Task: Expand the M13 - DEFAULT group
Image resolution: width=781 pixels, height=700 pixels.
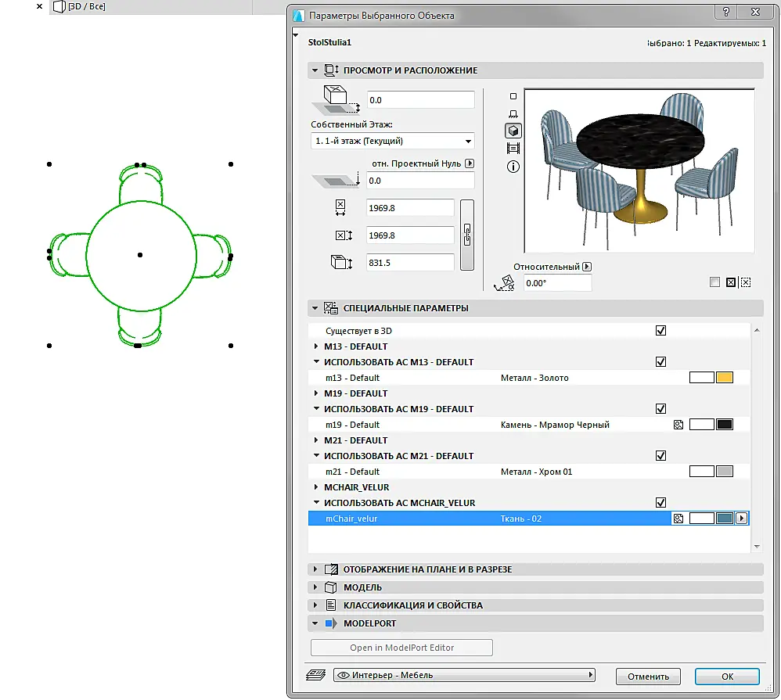Action: point(316,346)
